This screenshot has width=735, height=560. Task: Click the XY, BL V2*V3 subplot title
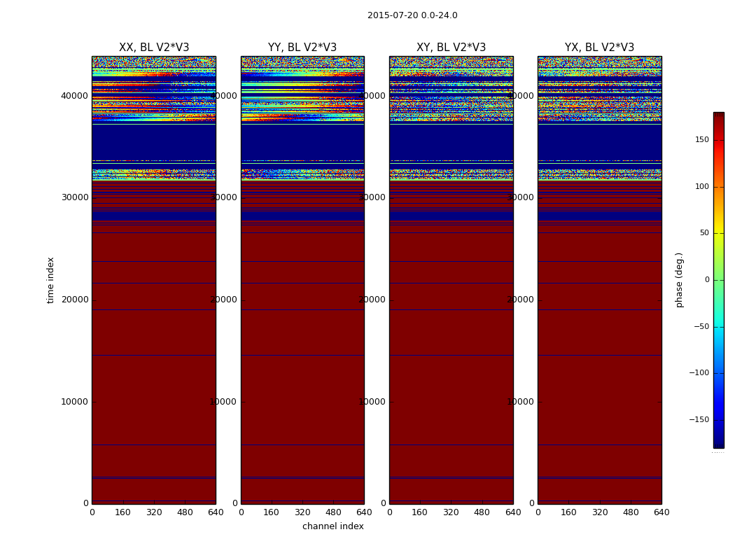(451, 48)
